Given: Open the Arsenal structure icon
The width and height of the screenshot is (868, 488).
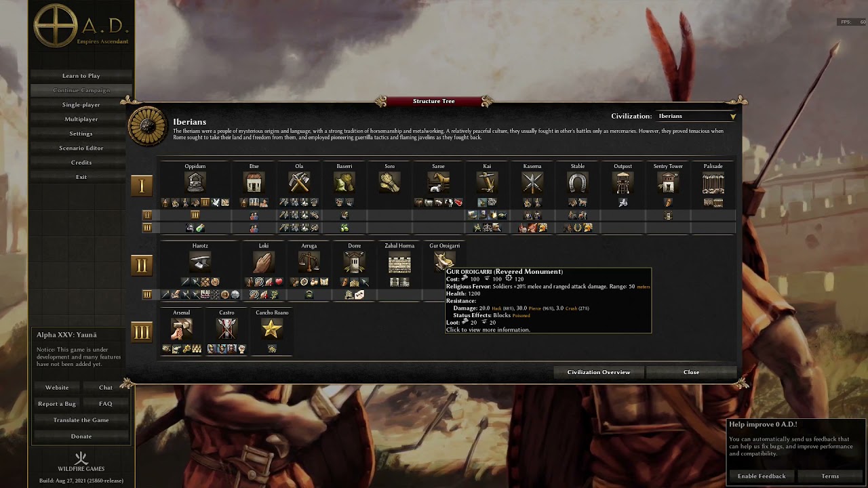Looking at the screenshot, I should 181,329.
